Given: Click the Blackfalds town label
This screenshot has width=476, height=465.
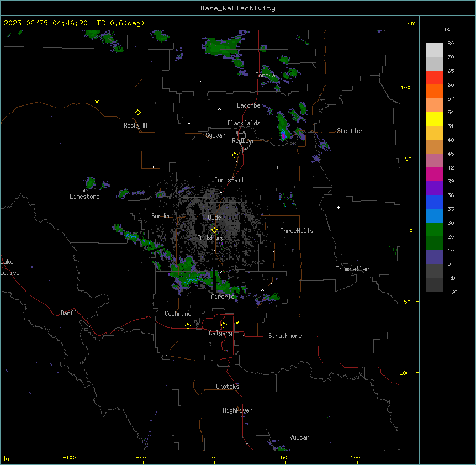Looking at the screenshot, I should click(244, 123).
